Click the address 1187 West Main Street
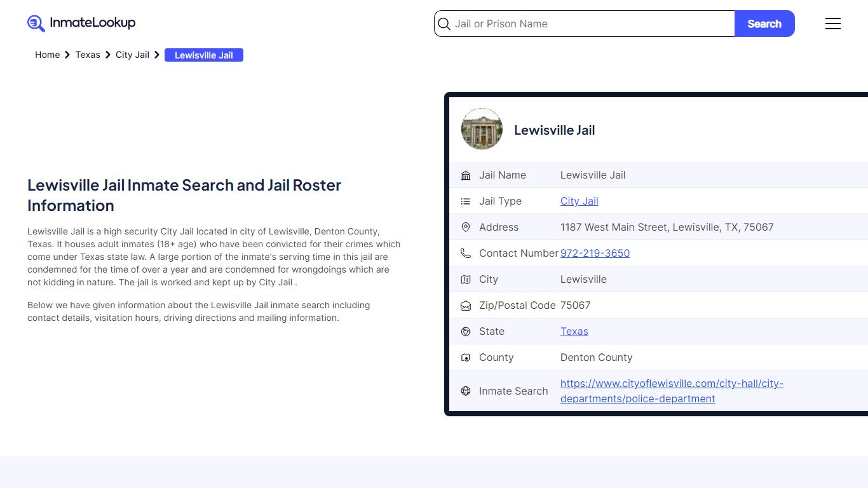This screenshot has height=488, width=868. pyautogui.click(x=667, y=227)
